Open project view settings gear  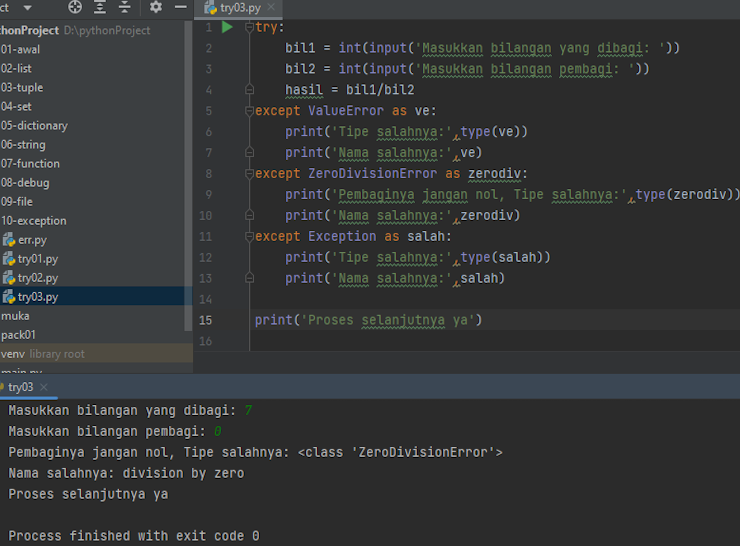[x=156, y=7]
